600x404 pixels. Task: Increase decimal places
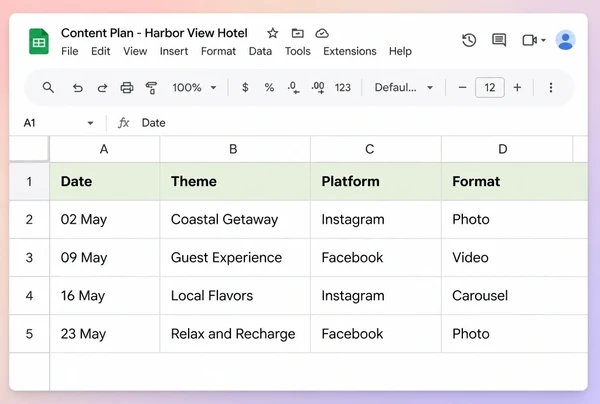318,88
